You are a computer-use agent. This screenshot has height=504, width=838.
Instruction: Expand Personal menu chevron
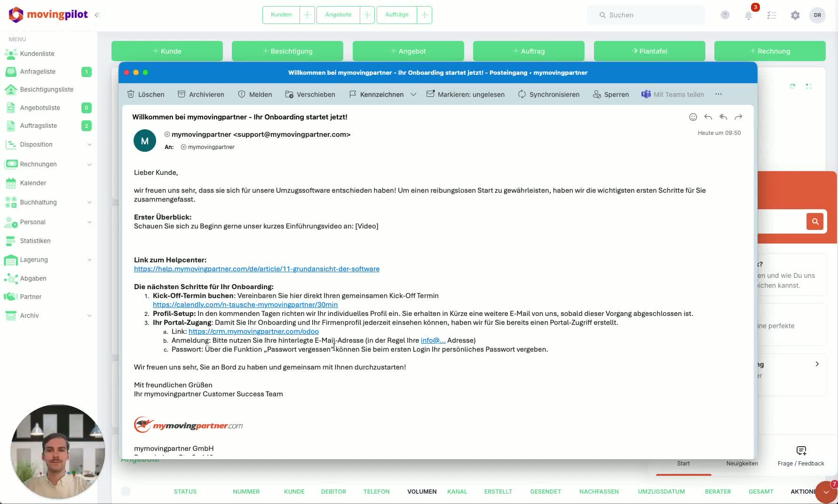point(89,222)
